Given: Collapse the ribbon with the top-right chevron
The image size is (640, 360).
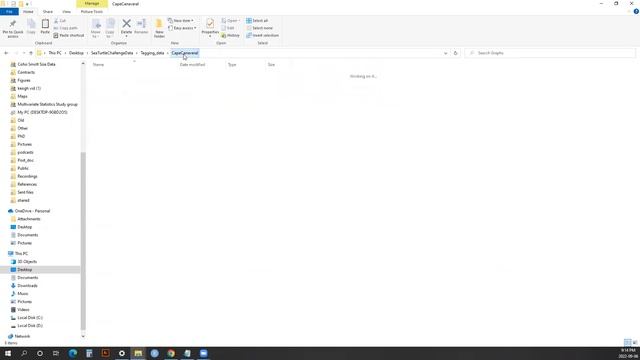Looking at the screenshot, I should click(629, 11).
